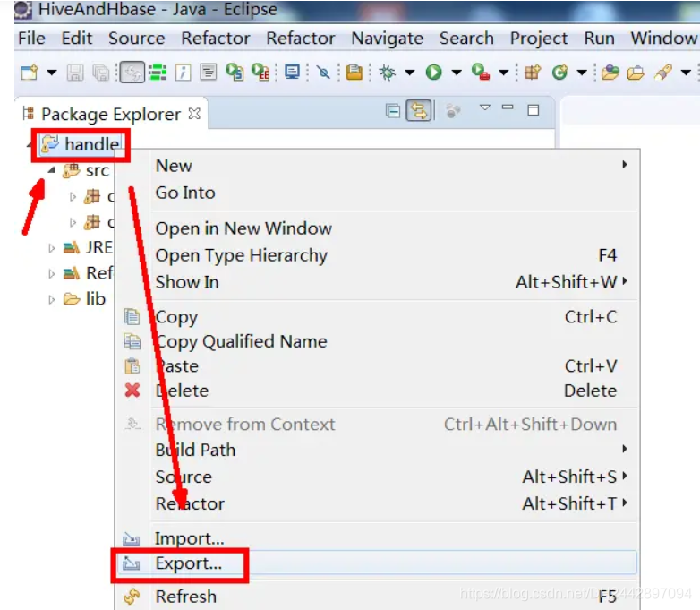Click the green striped bars toolbar icon

coord(158,73)
